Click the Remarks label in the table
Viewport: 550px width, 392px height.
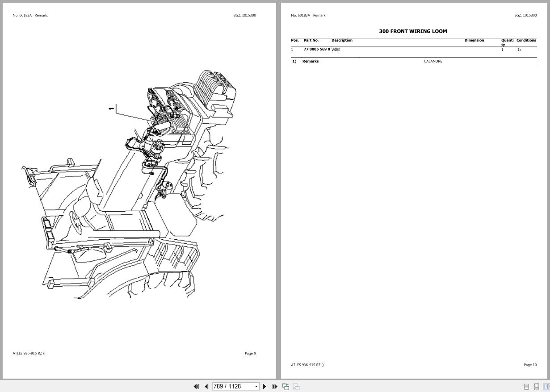[x=311, y=61]
